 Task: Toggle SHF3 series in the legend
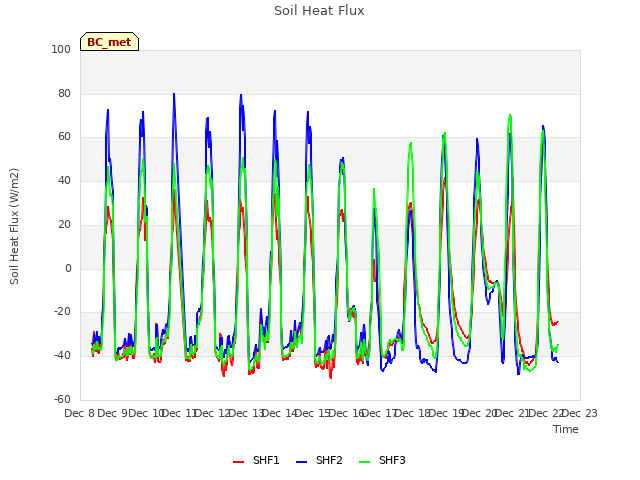click(382, 460)
